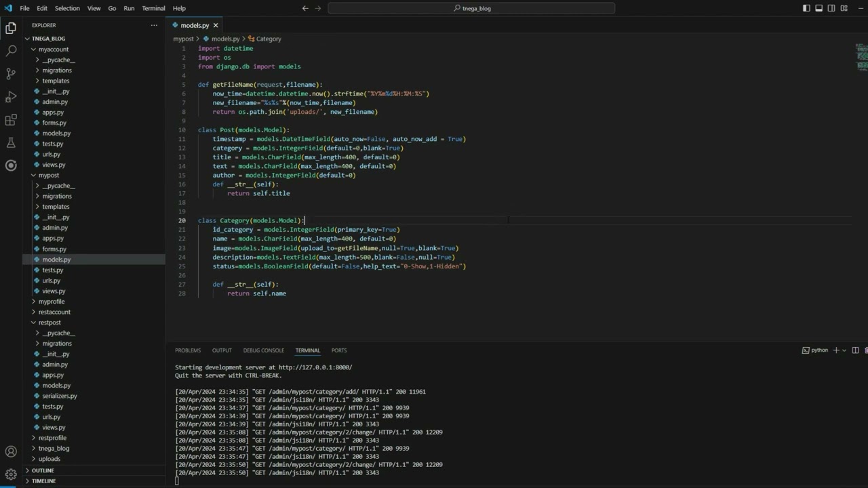
Task: Open the Edit menu
Action: click(x=42, y=8)
